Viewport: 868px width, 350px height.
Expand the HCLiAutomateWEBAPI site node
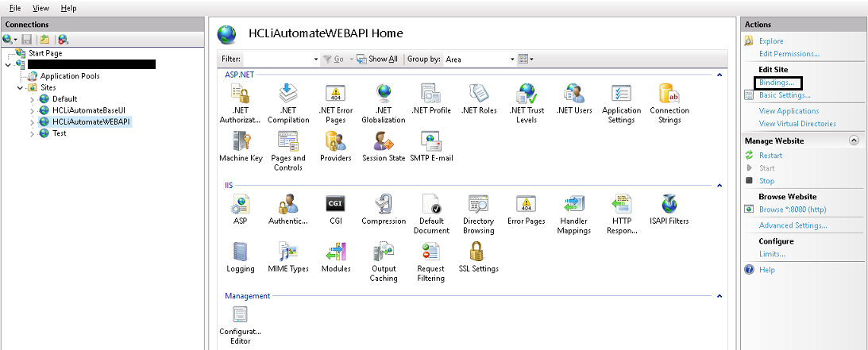click(33, 121)
